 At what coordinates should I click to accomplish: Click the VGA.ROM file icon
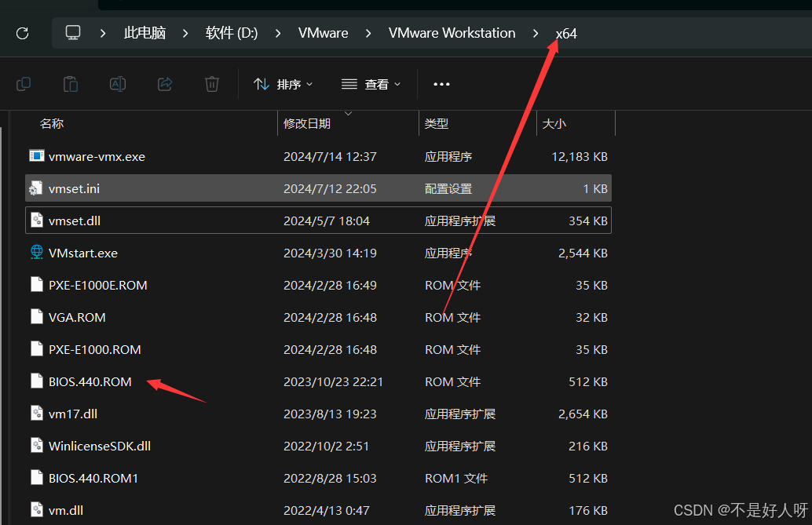[x=37, y=317]
